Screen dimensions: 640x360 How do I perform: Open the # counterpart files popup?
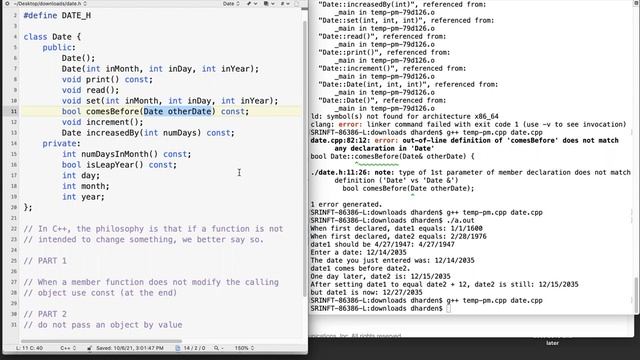[x=285, y=4]
